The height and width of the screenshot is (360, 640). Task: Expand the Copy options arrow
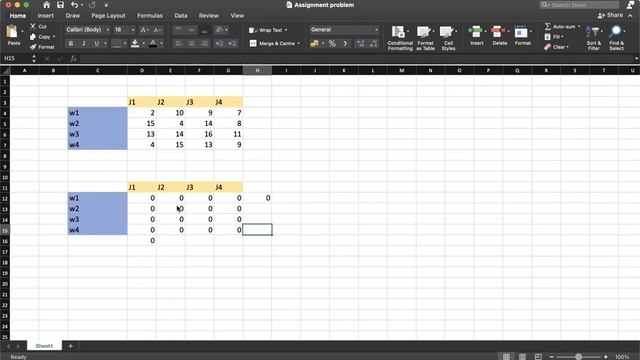click(54, 37)
